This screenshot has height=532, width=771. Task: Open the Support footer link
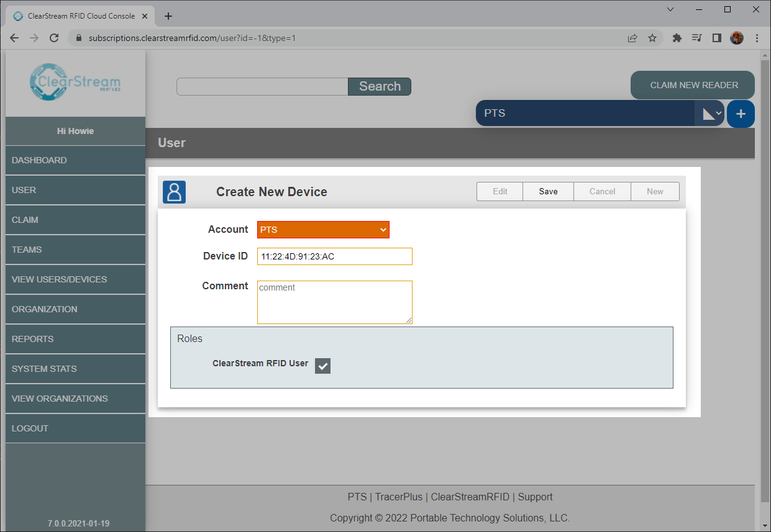click(x=535, y=497)
